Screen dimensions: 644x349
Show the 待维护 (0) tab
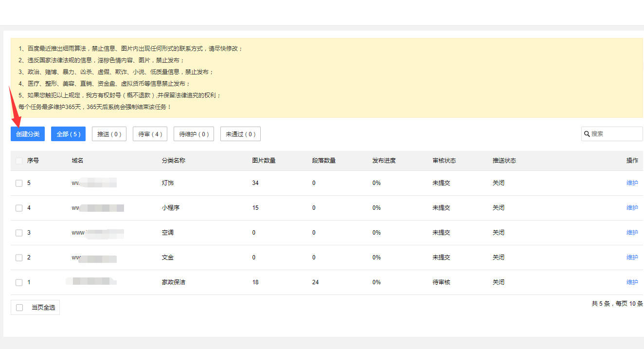(x=194, y=134)
